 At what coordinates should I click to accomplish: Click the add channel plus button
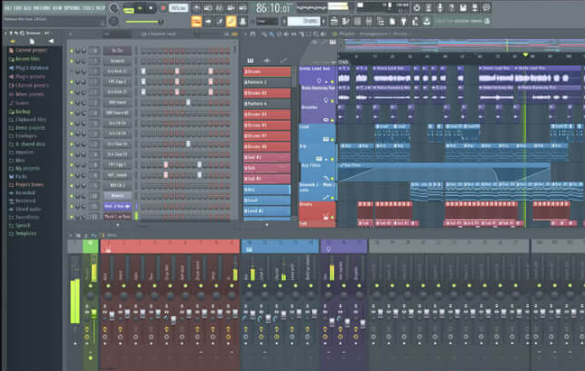coord(118,225)
